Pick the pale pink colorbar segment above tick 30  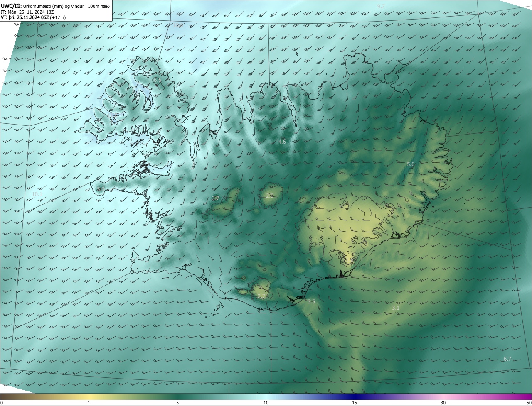coord(443,396)
